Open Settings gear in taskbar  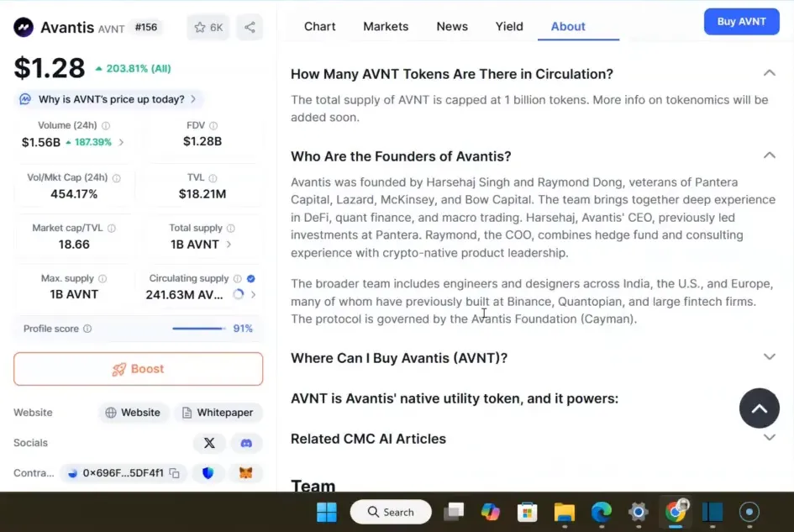click(638, 512)
